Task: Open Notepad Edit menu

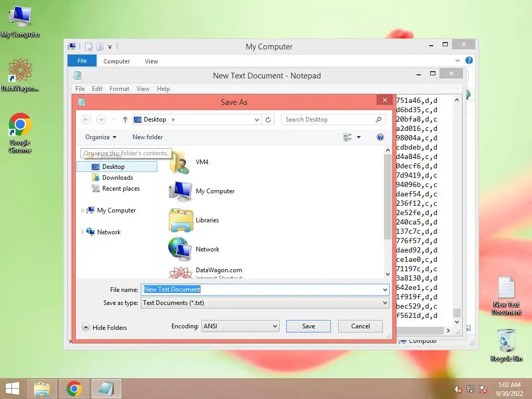Action: tap(97, 88)
